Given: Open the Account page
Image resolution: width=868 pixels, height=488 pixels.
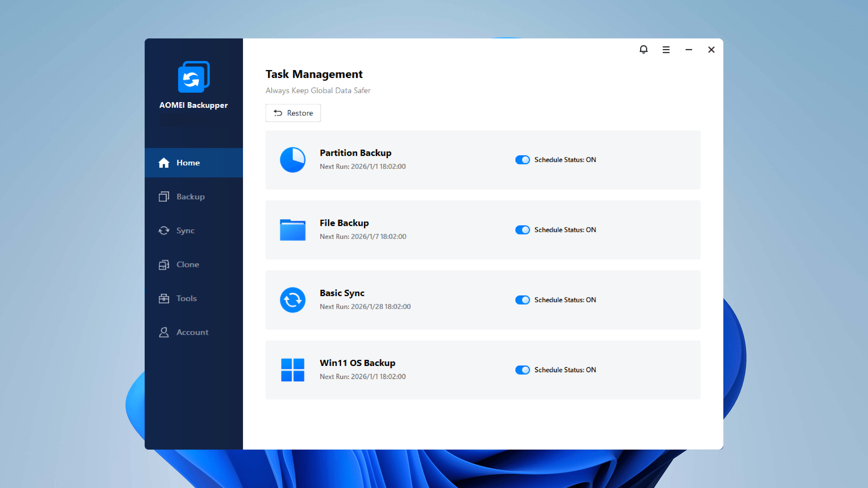Looking at the screenshot, I should pyautogui.click(x=192, y=332).
